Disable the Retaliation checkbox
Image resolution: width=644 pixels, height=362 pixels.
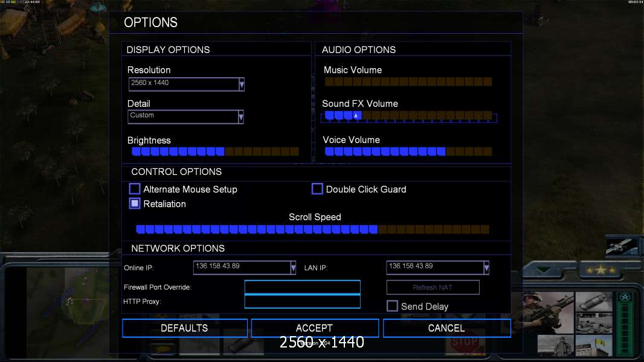coord(135,203)
